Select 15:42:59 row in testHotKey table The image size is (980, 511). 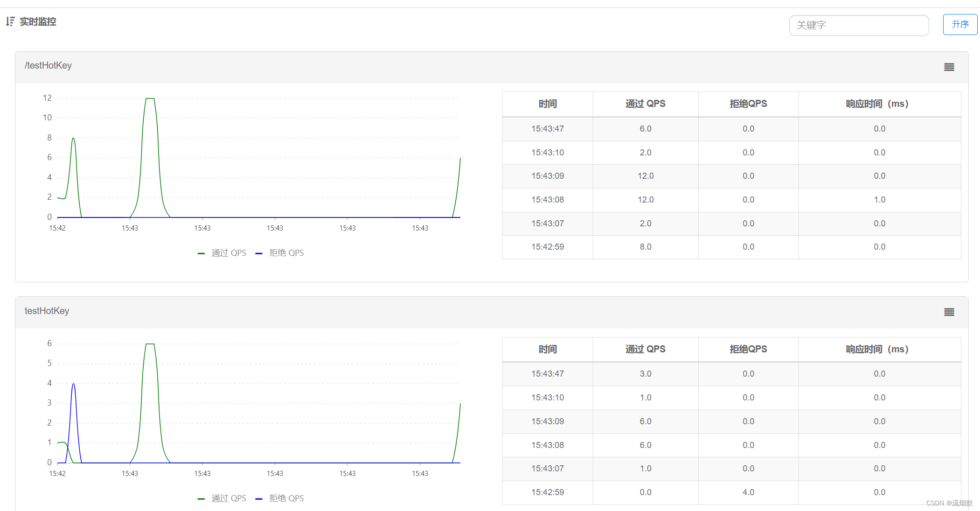pyautogui.click(x=731, y=493)
